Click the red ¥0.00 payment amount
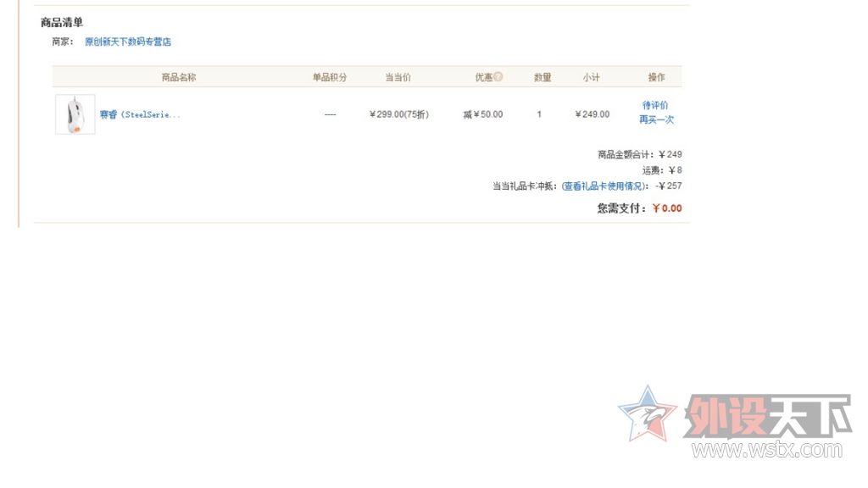The image size is (868, 488). [x=667, y=208]
